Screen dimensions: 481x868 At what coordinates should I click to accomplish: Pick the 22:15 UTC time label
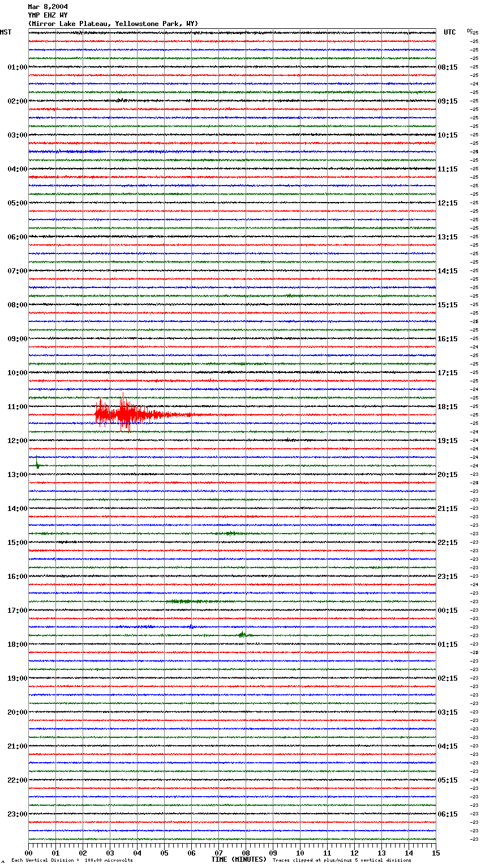[448, 543]
